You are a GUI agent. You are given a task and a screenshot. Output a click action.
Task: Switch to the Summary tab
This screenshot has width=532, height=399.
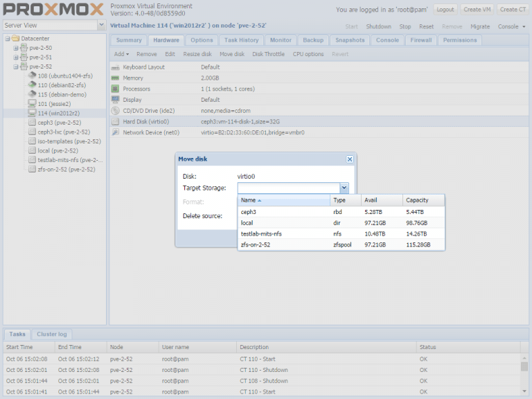[129, 40]
